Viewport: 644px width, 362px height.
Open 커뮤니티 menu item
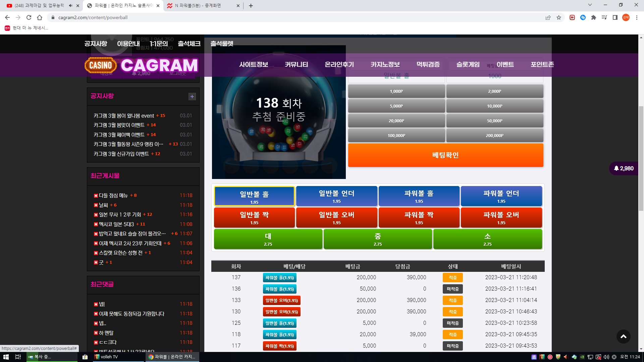(296, 64)
